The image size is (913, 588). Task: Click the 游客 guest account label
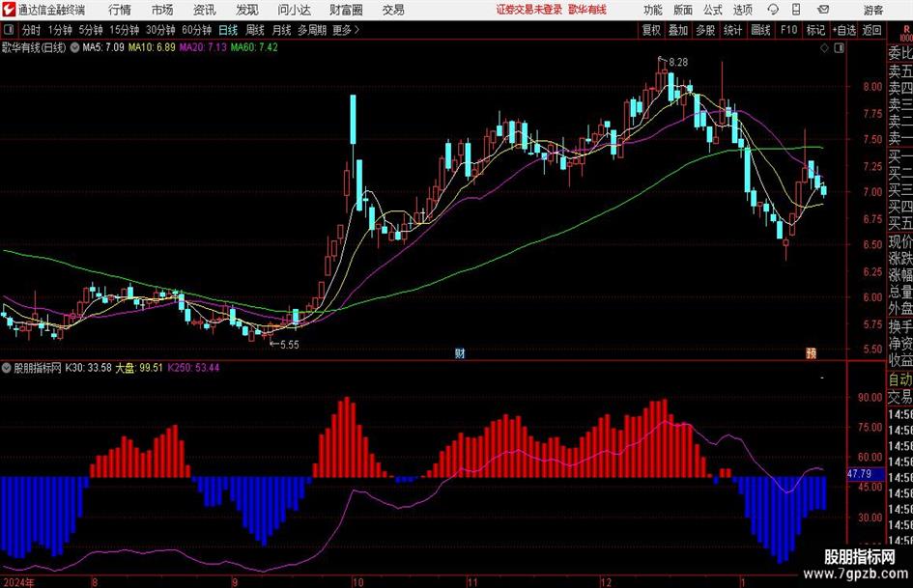873,10
